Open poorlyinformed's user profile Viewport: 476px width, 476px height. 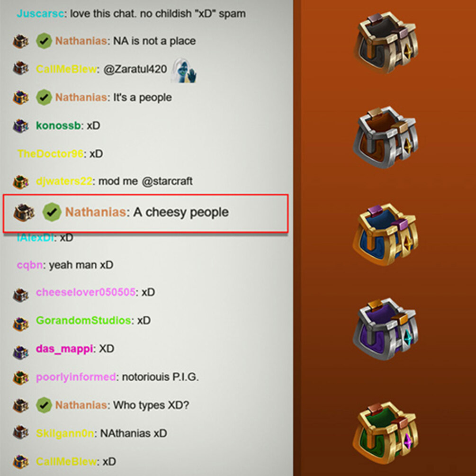(76, 377)
